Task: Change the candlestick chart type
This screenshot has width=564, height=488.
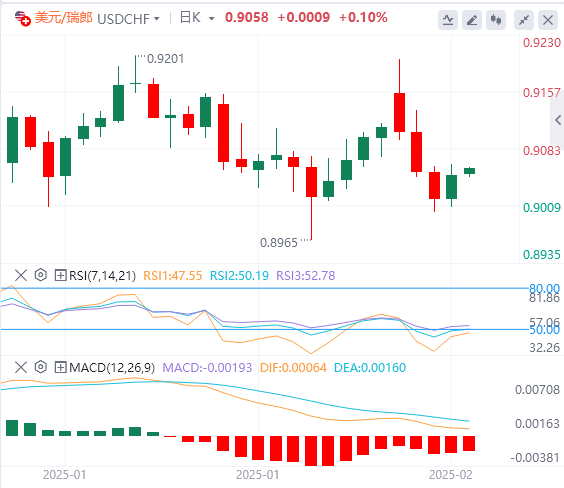Action: [496, 20]
